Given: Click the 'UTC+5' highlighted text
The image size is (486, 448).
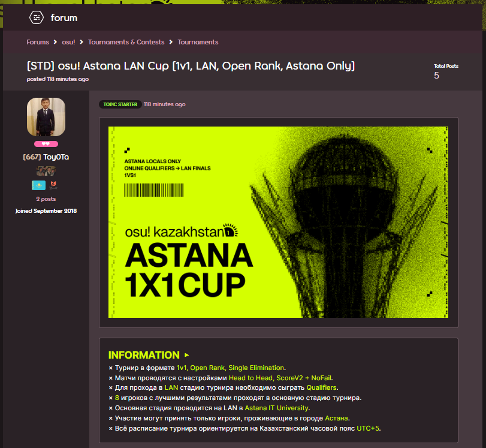Looking at the screenshot, I should tap(368, 428).
